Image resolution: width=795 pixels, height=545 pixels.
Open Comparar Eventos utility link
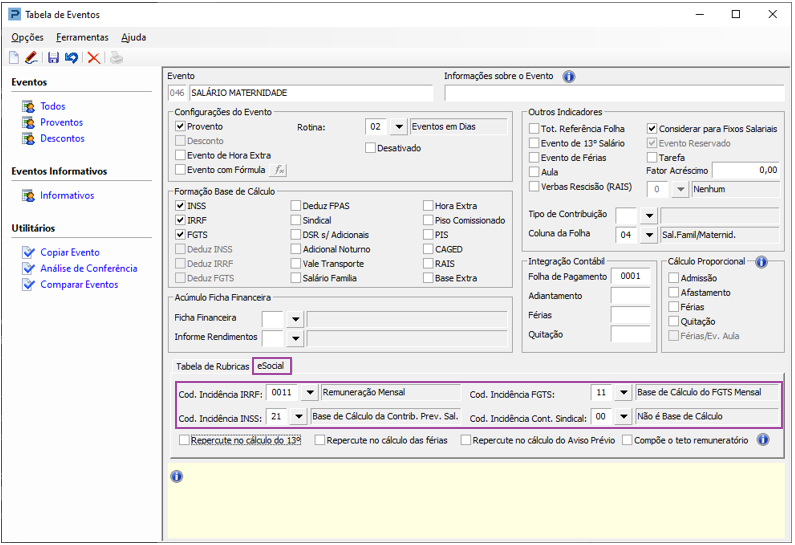click(79, 285)
